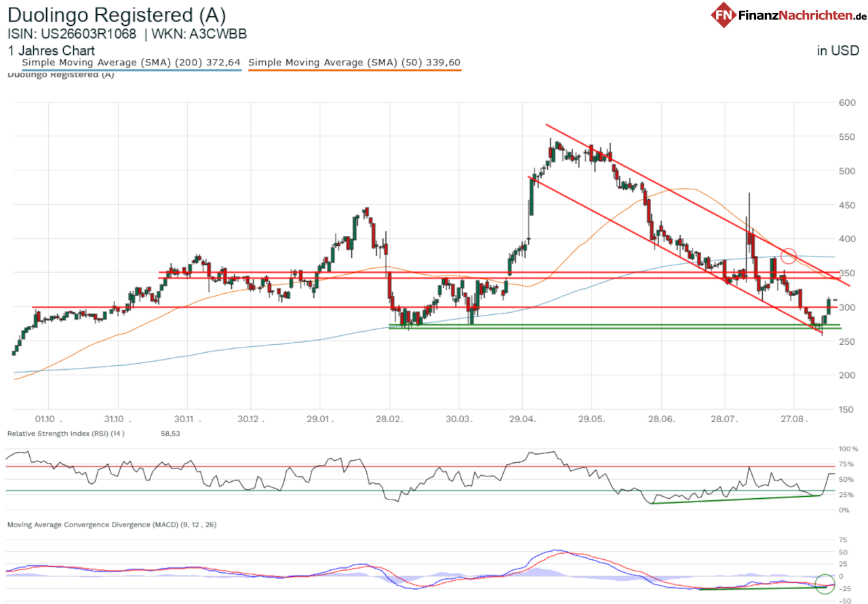Click the 'in USD' currency label
This screenshot has width=868, height=604.
click(837, 50)
